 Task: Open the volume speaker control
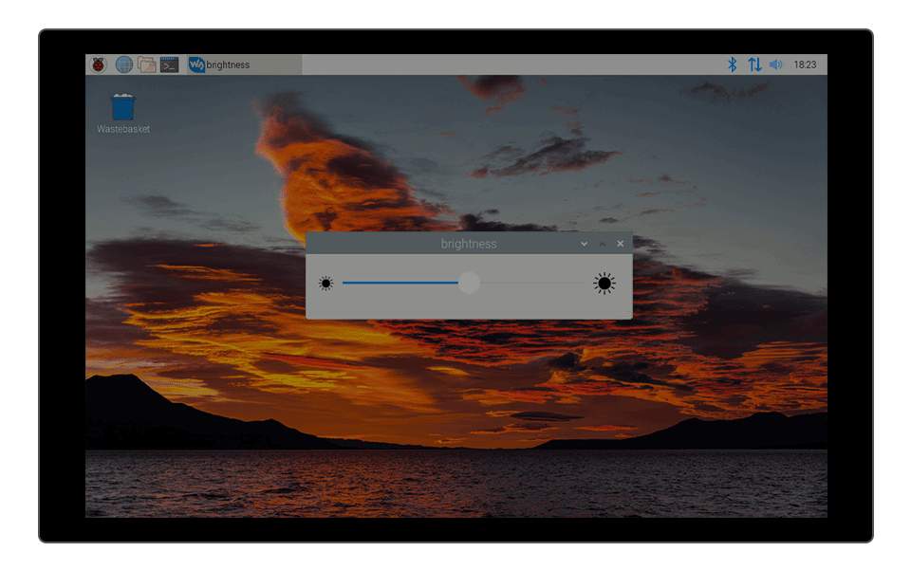tap(776, 64)
